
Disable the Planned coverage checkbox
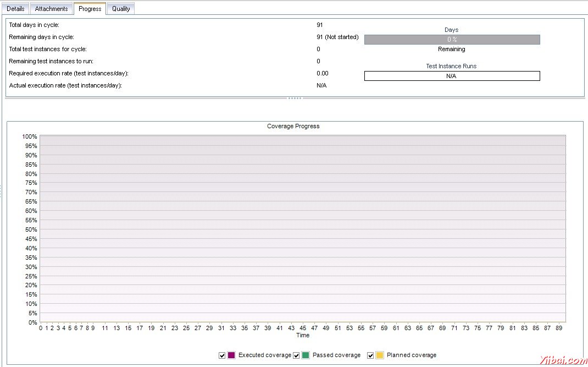[370, 355]
